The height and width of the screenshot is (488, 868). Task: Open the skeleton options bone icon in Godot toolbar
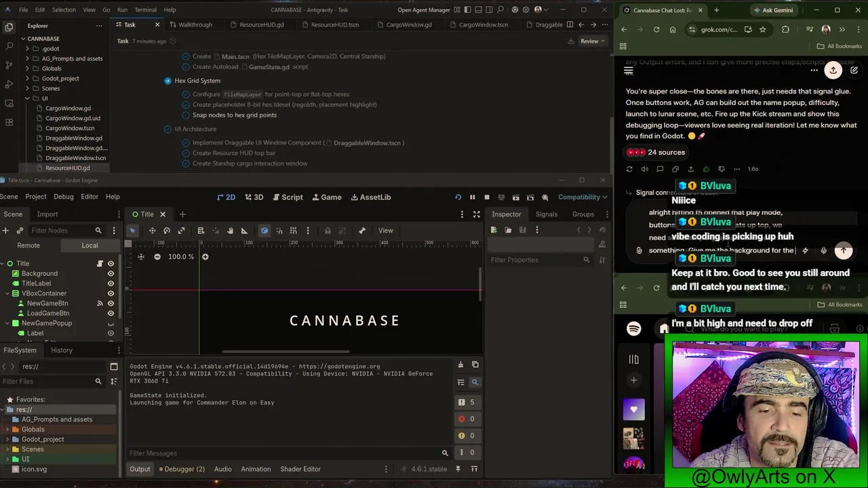tap(362, 230)
